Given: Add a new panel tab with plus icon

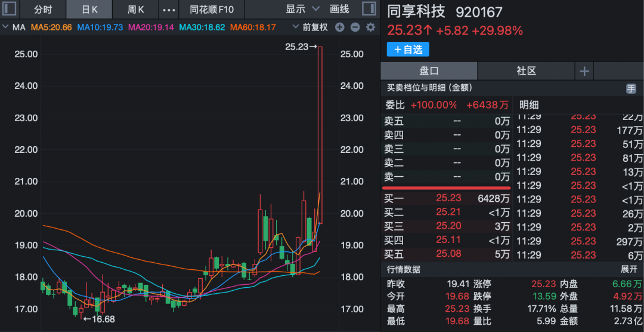Looking at the screenshot, I should point(584,71).
